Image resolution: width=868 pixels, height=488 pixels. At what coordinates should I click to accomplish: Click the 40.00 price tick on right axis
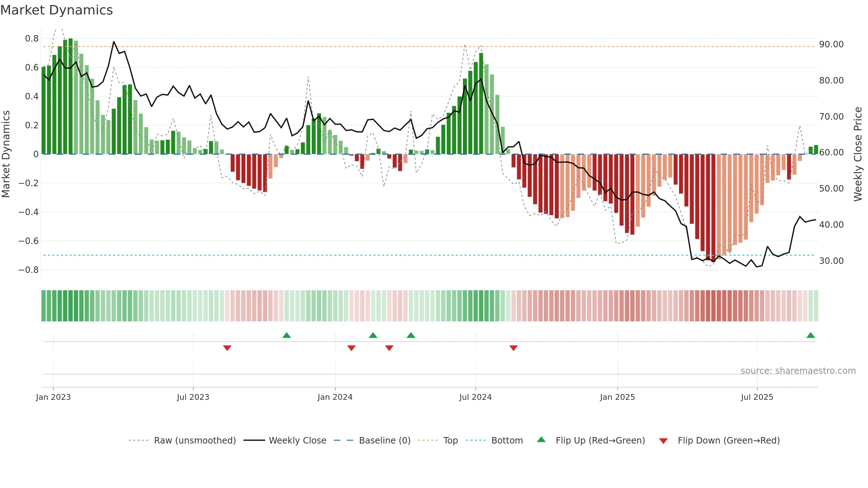(x=831, y=224)
